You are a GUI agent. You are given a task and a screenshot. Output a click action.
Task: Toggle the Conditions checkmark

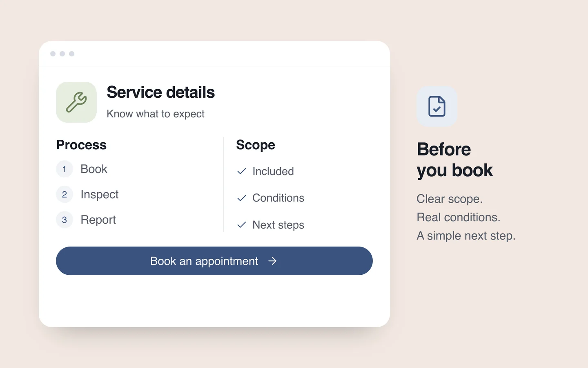pyautogui.click(x=242, y=198)
